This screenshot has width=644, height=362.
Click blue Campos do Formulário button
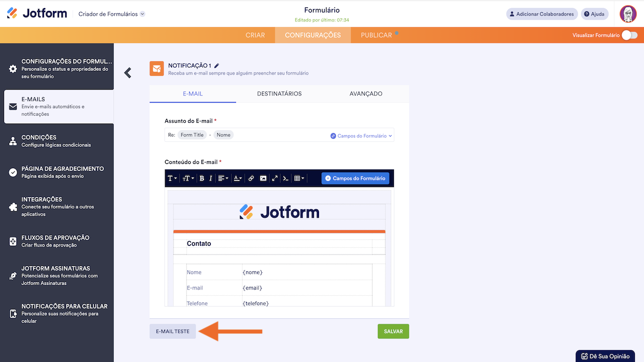[355, 178]
